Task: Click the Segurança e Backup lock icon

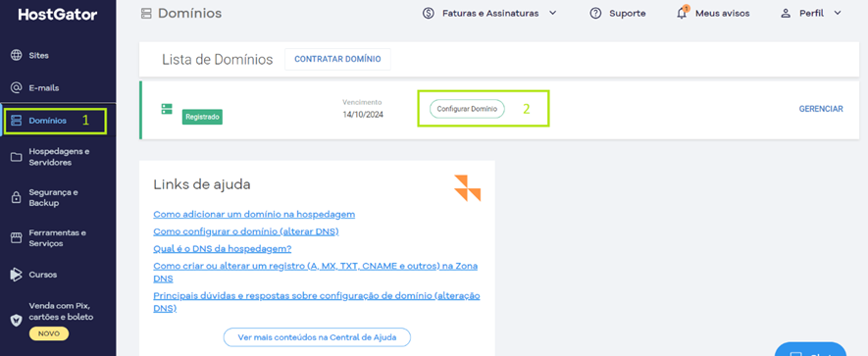Action: [x=17, y=198]
